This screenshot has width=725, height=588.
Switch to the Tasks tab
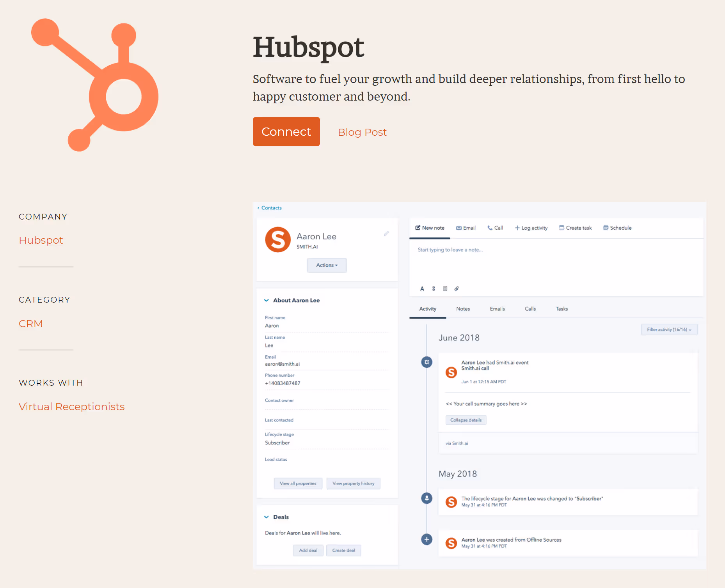[x=562, y=309]
